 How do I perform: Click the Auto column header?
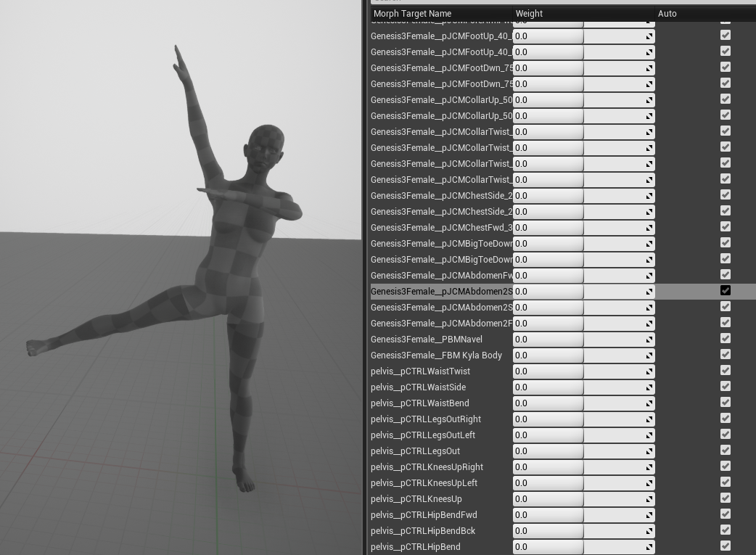(x=667, y=14)
